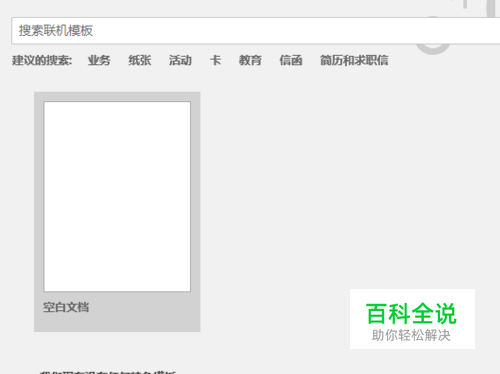Open the 空白文档 blank document thumbnail
This screenshot has height=374, width=500.
tap(117, 212)
